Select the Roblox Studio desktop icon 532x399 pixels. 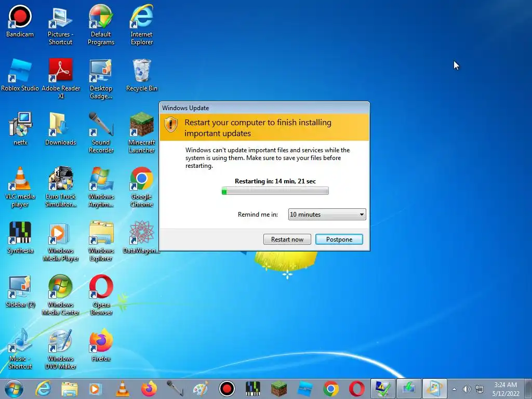(20, 76)
